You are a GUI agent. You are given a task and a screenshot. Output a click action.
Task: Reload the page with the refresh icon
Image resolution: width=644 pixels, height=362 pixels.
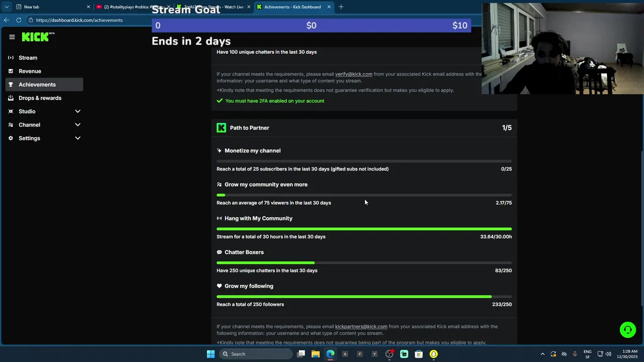tap(19, 20)
